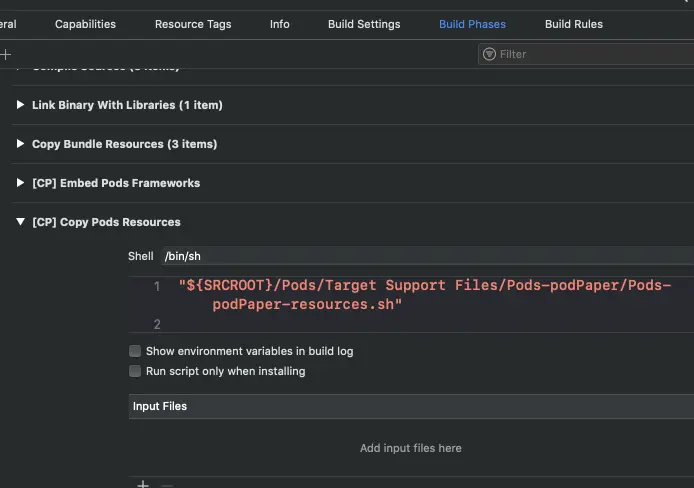Check Run script only when installing
Screen dimensions: 694x488
135,371
